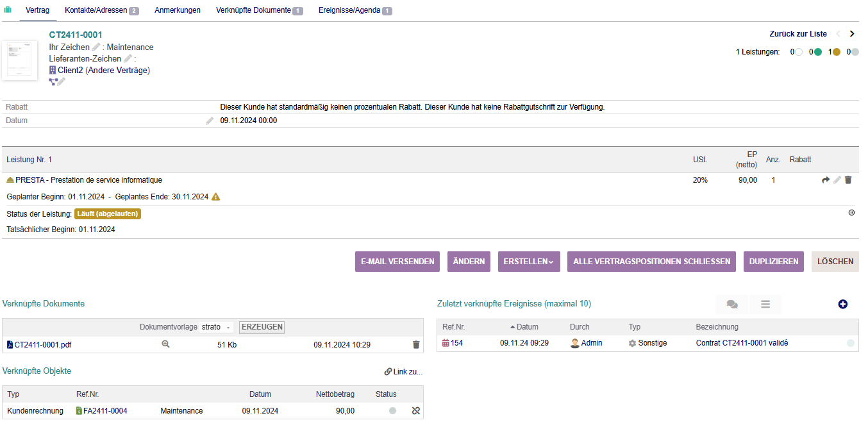Open the Verknüpfte Dokumente tab
The height and width of the screenshot is (427, 868).
(259, 10)
